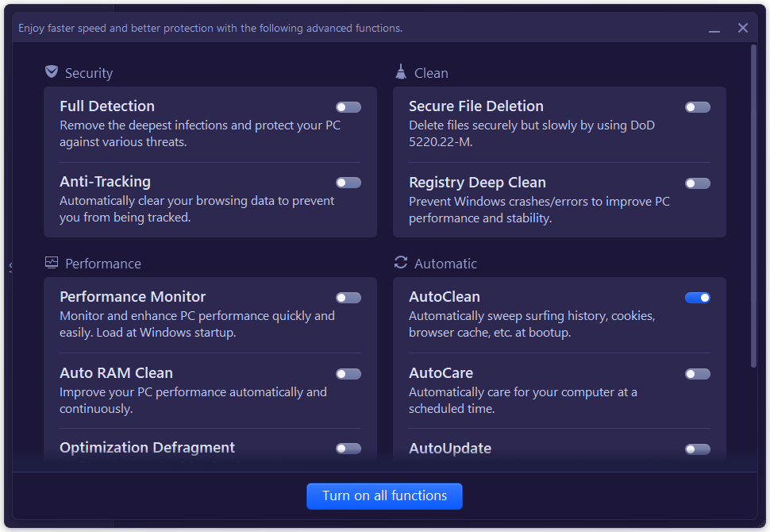
Task: Click the Full Detection title text
Action: tap(106, 106)
